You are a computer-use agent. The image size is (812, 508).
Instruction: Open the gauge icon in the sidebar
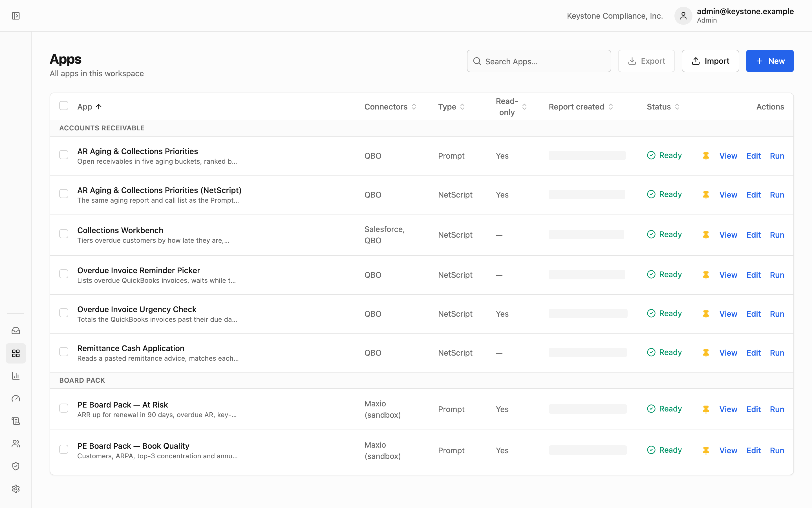tap(16, 398)
